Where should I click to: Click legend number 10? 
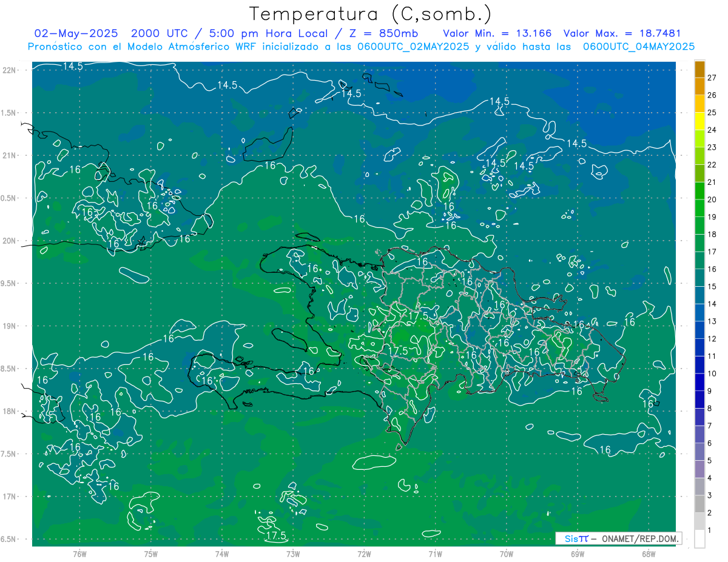click(x=712, y=373)
